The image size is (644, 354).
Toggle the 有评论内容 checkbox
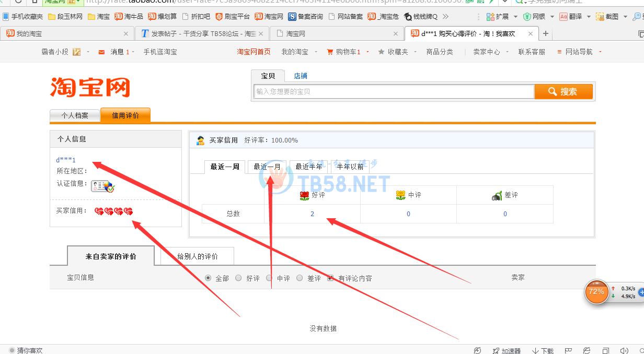coord(330,278)
